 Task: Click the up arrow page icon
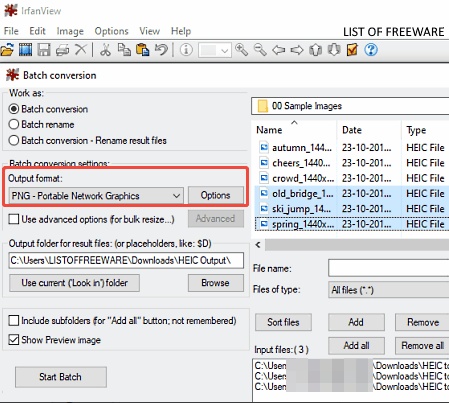(315, 50)
